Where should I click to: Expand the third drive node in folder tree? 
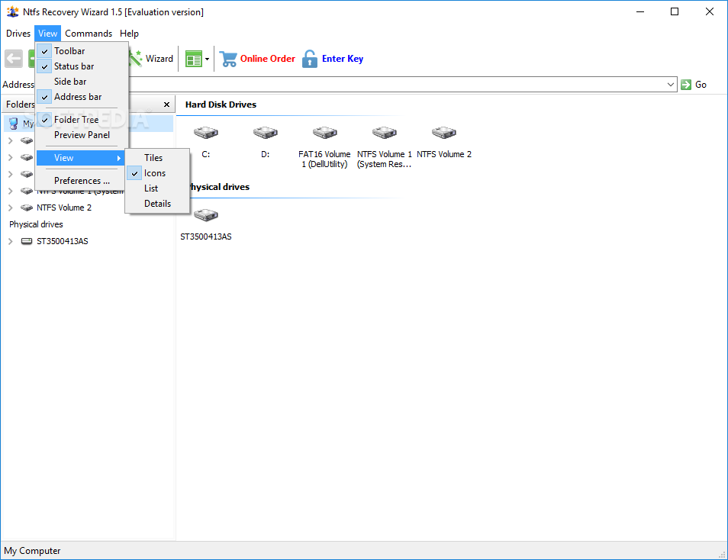point(10,174)
